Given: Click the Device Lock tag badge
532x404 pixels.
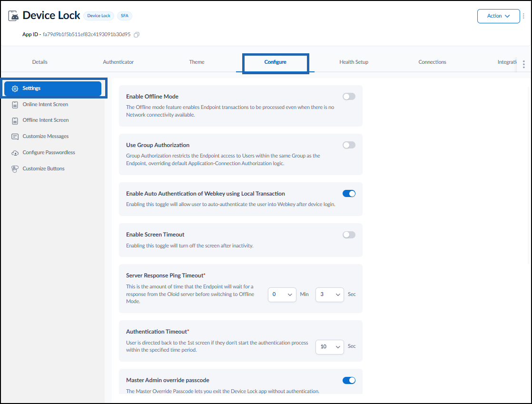Looking at the screenshot, I should pyautogui.click(x=99, y=16).
